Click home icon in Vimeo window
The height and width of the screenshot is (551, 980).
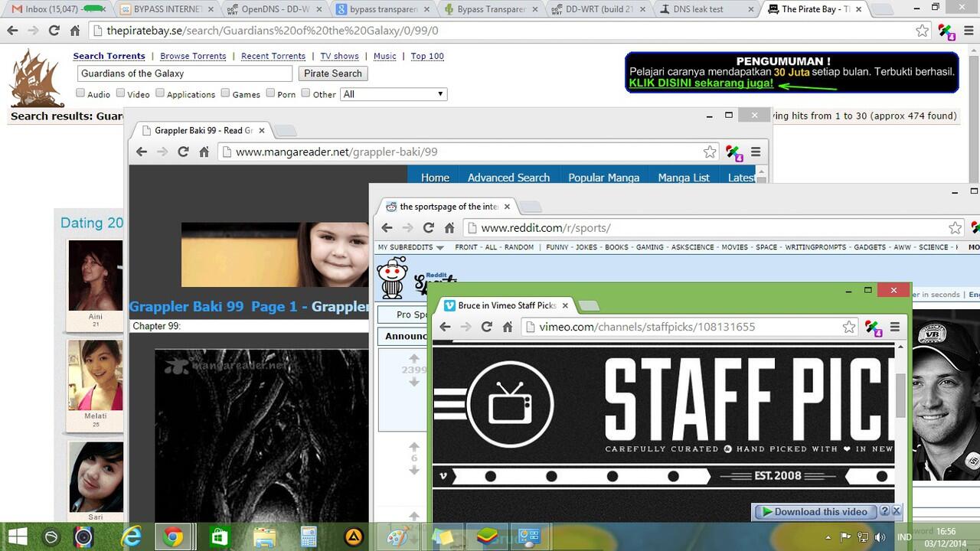click(x=507, y=327)
